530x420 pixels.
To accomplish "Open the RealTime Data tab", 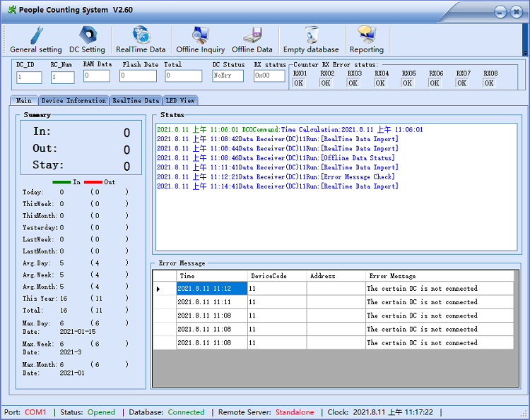I will [136, 100].
